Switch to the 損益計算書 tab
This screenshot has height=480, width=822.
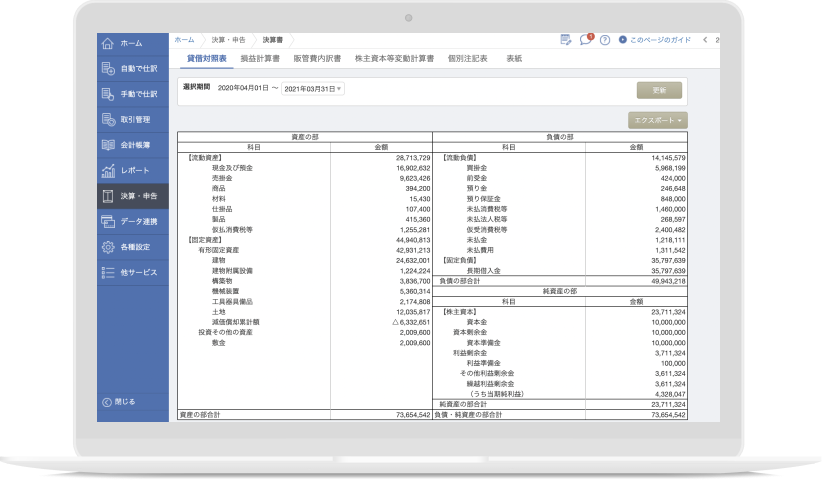click(259, 59)
